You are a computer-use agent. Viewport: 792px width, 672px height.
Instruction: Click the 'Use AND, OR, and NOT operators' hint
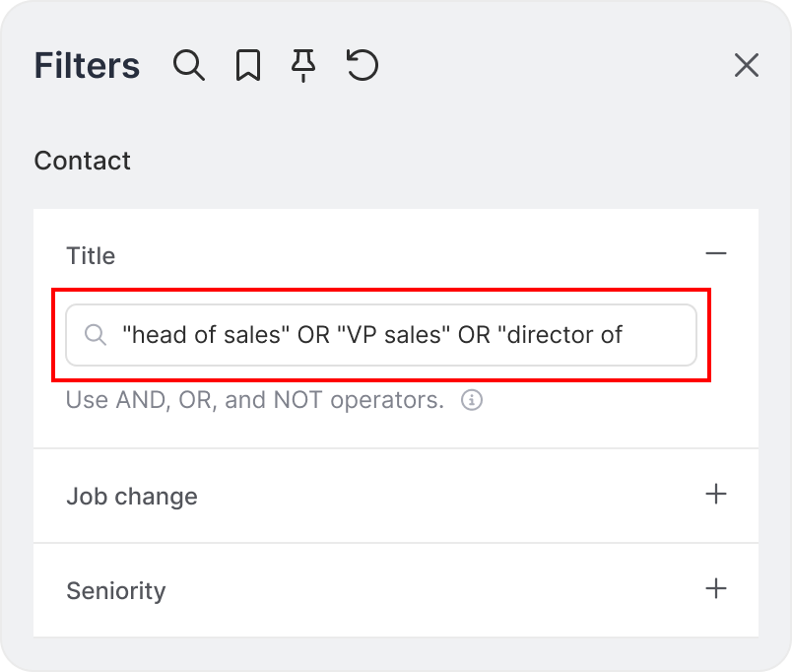[x=255, y=401]
